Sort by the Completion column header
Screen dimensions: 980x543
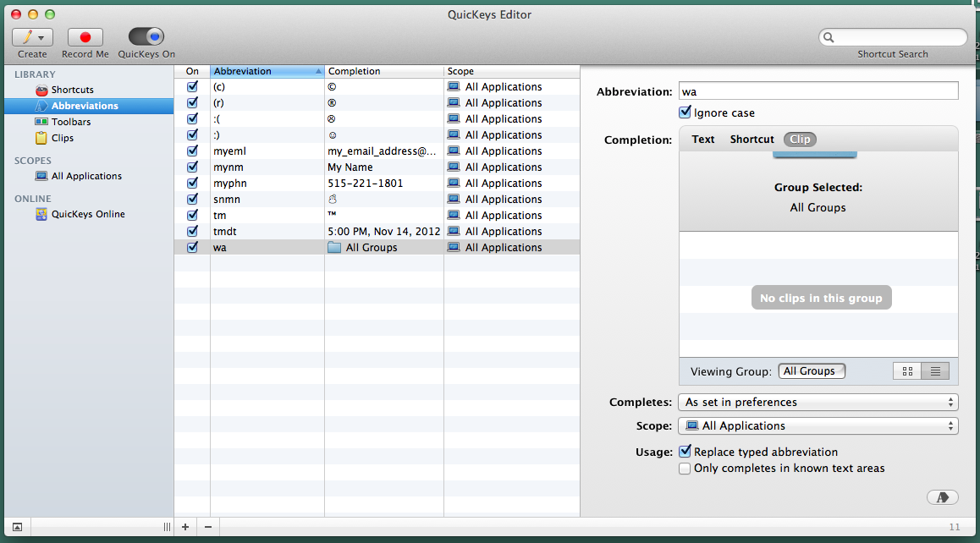click(383, 71)
